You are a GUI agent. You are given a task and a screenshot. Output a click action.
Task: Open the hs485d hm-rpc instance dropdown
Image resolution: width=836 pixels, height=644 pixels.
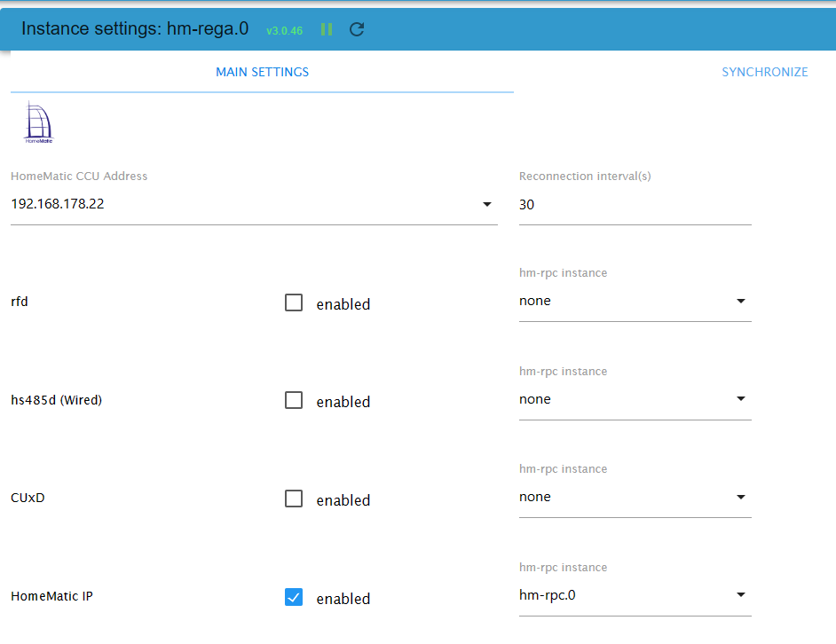tap(635, 399)
